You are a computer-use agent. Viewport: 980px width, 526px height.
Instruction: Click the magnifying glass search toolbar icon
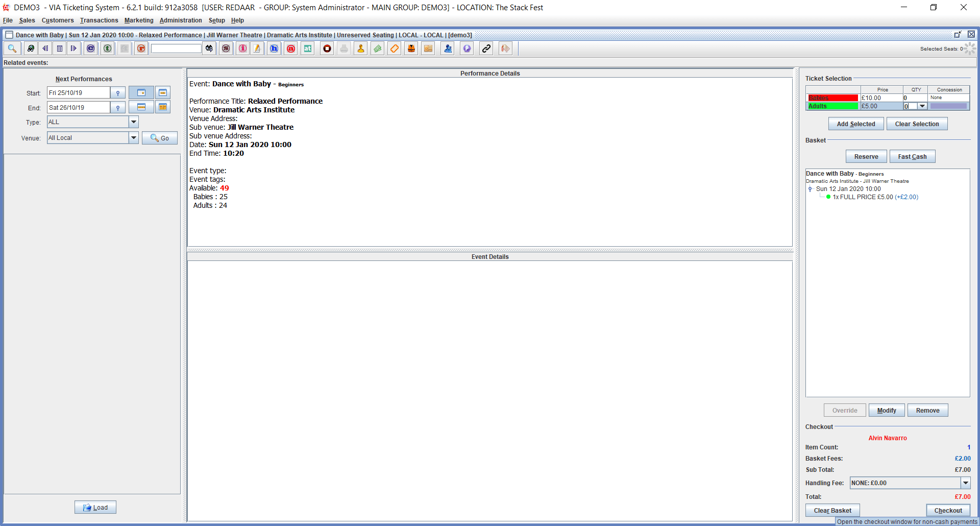tap(12, 49)
